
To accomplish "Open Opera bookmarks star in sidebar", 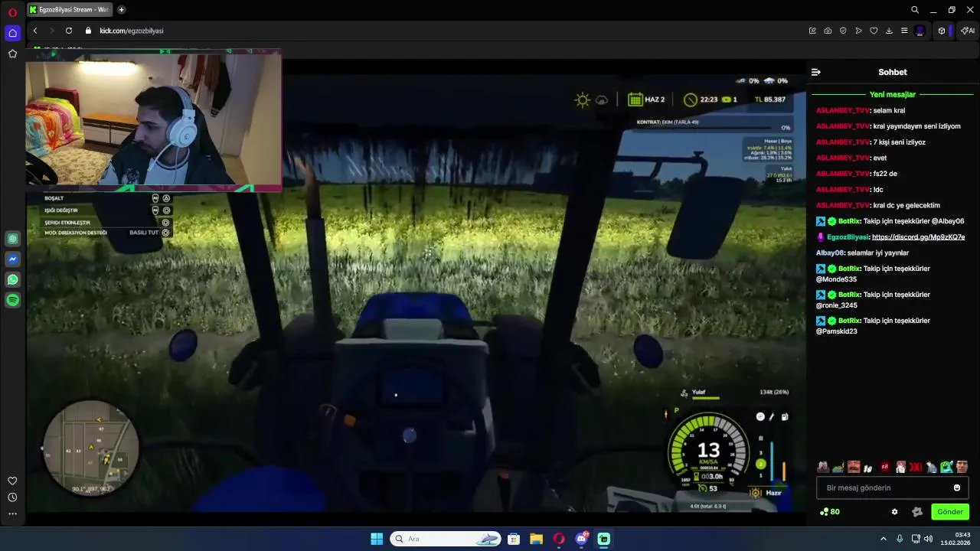I will pyautogui.click(x=12, y=54).
